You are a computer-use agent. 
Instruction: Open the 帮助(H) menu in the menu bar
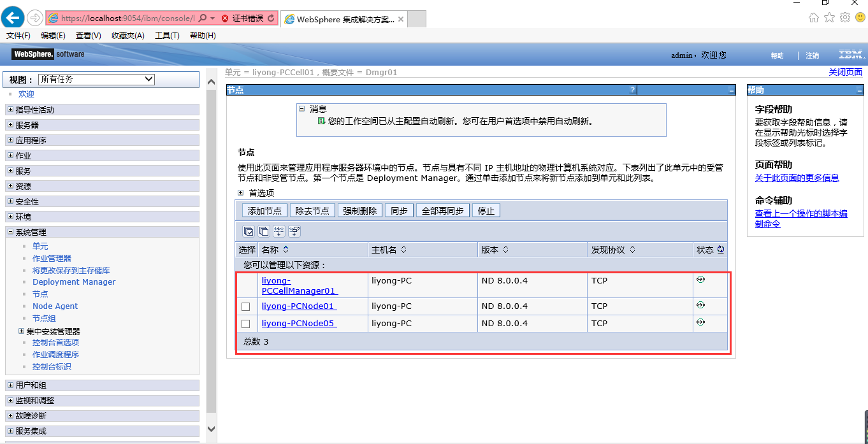(203, 36)
